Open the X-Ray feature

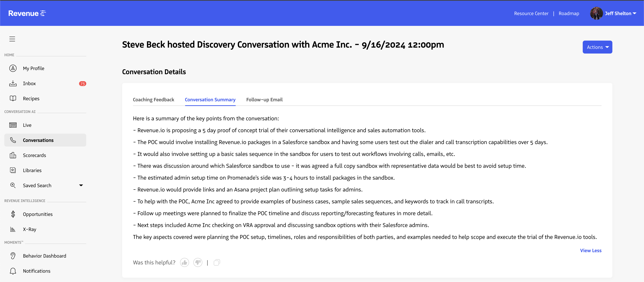tap(29, 229)
